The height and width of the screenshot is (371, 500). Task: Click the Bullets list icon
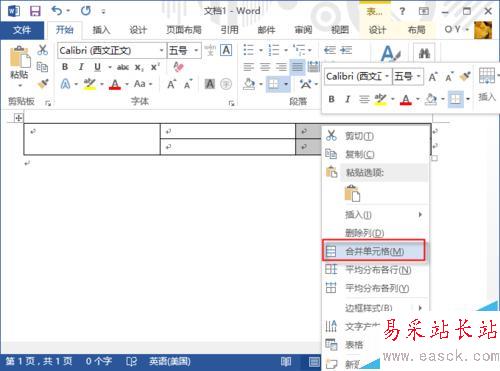249,50
